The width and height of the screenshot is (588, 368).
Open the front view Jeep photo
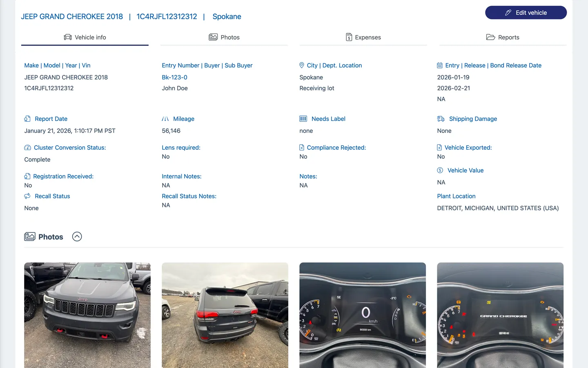[x=87, y=315]
